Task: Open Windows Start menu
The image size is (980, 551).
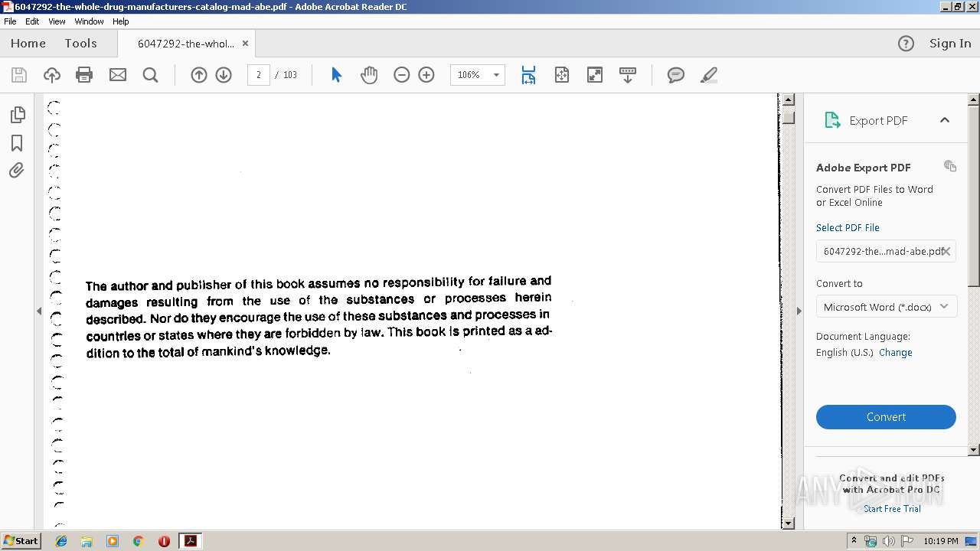Action: pyautogui.click(x=21, y=541)
